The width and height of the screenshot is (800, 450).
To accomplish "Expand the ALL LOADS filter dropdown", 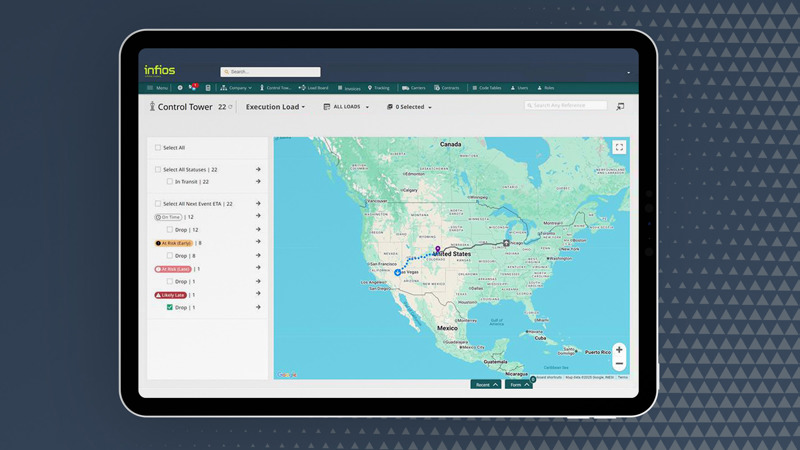I will [x=346, y=107].
